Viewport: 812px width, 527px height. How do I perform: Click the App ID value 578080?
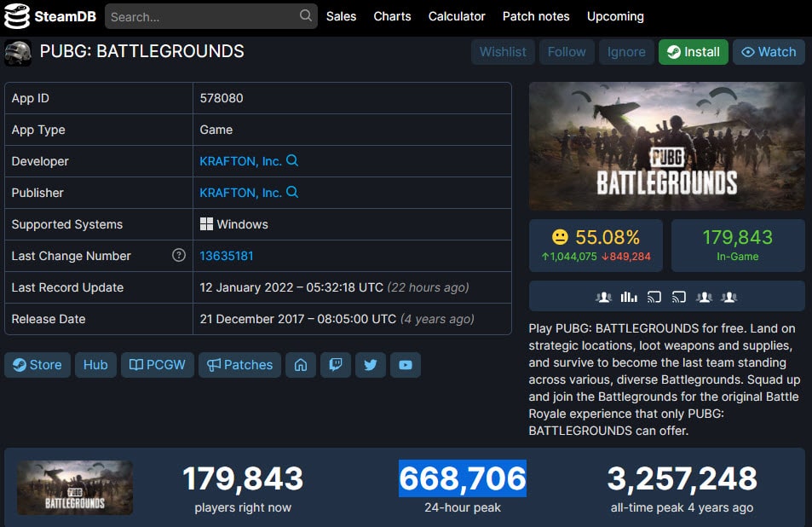click(222, 98)
